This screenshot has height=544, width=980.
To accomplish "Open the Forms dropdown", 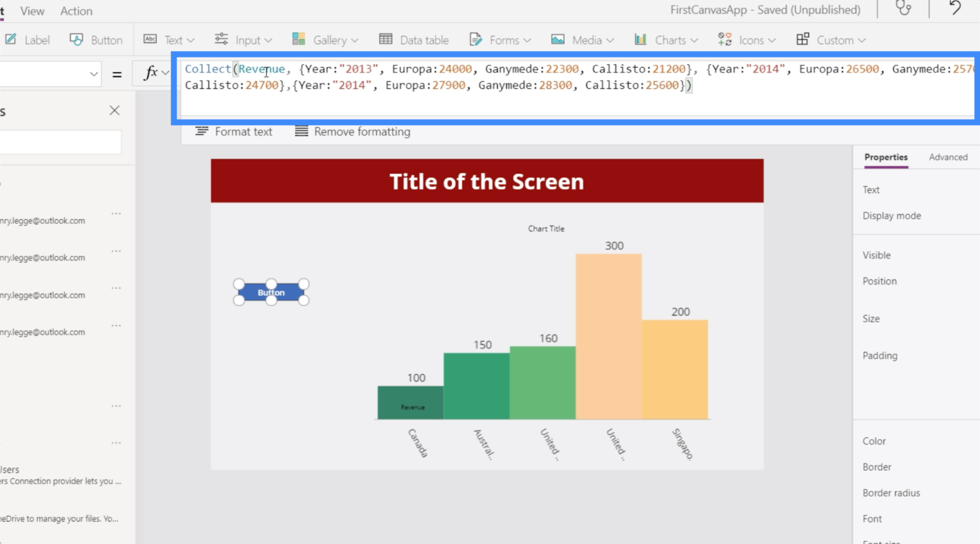I will pos(501,40).
